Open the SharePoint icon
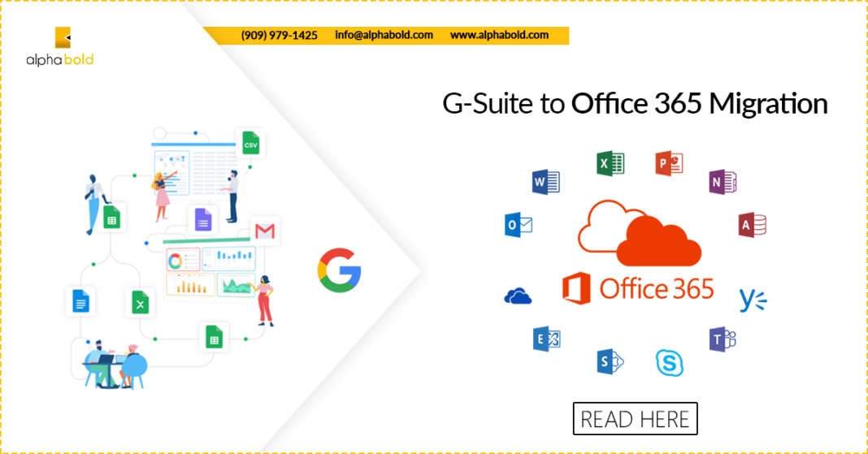Viewport: 868px width, 454px height. (x=610, y=361)
